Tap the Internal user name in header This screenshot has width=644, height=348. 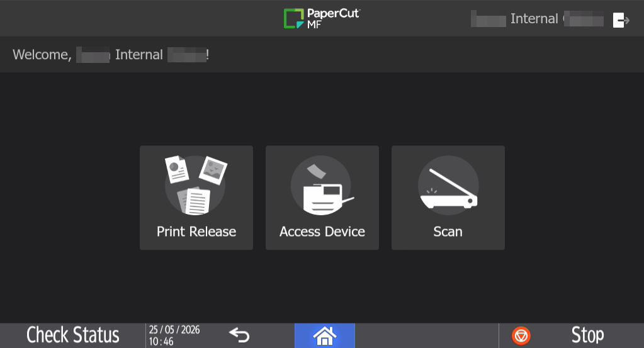[537, 19]
